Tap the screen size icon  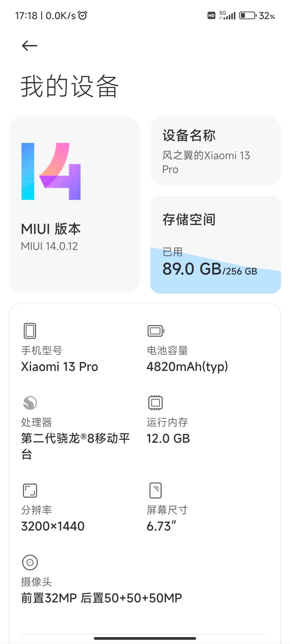(155, 490)
